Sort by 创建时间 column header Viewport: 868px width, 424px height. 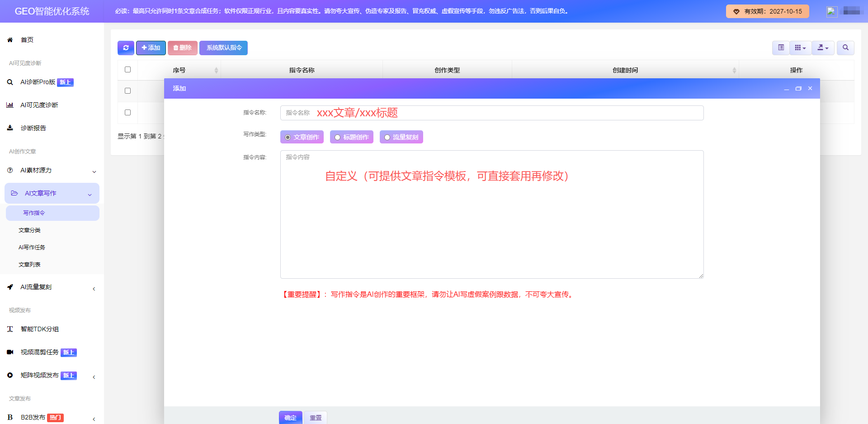[x=625, y=70]
